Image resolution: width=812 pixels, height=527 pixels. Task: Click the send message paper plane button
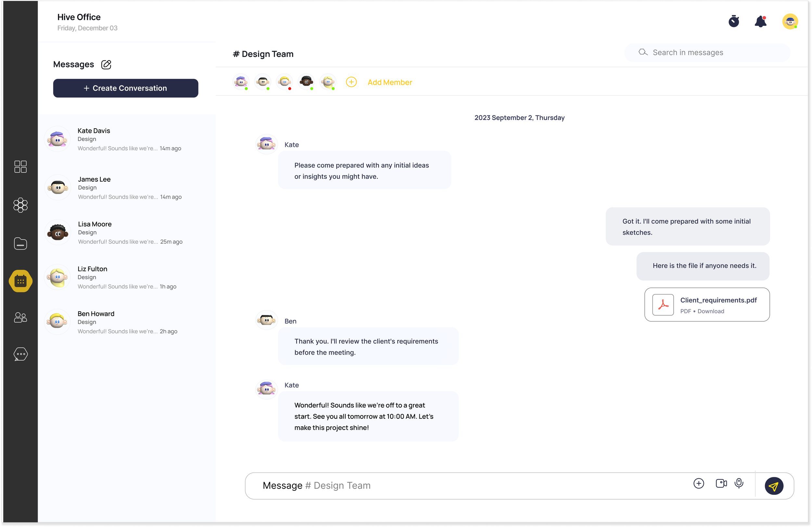point(774,486)
